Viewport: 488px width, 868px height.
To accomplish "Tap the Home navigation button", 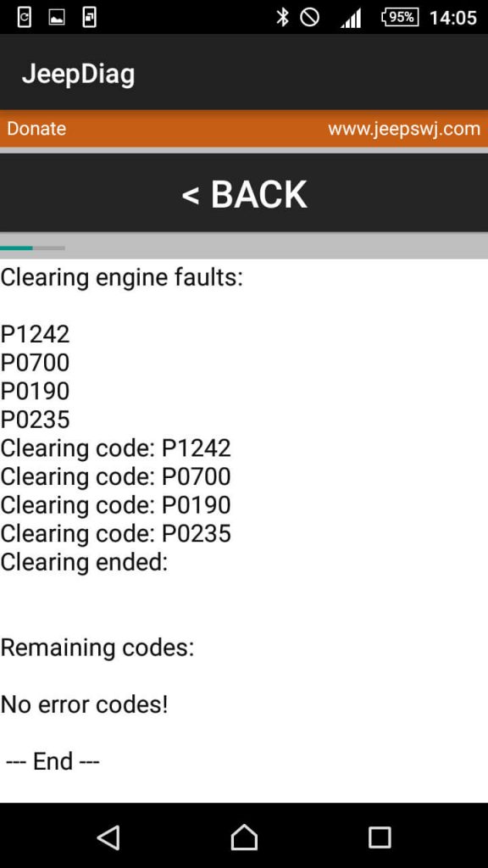I will pos(243,837).
